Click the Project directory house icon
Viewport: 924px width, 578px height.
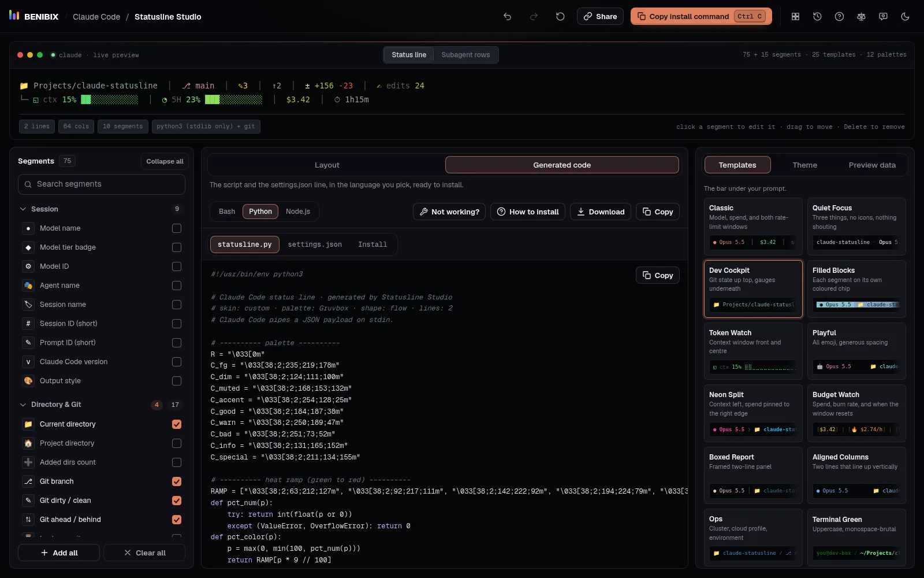point(28,443)
